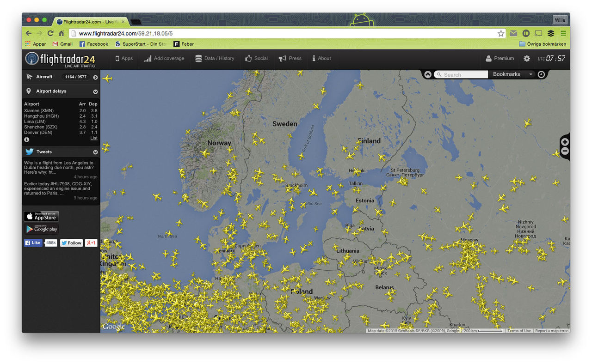Click the Aircraft panel header
Screen dimensions: 592x364
(61, 77)
